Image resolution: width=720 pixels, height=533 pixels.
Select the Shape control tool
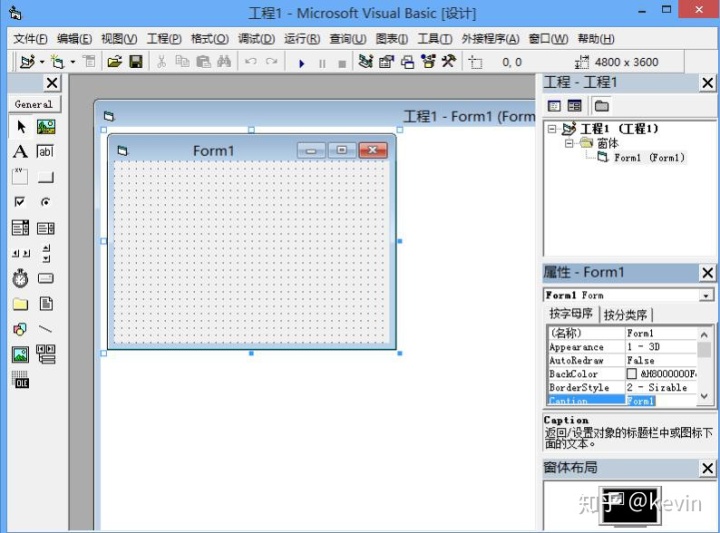click(20, 329)
